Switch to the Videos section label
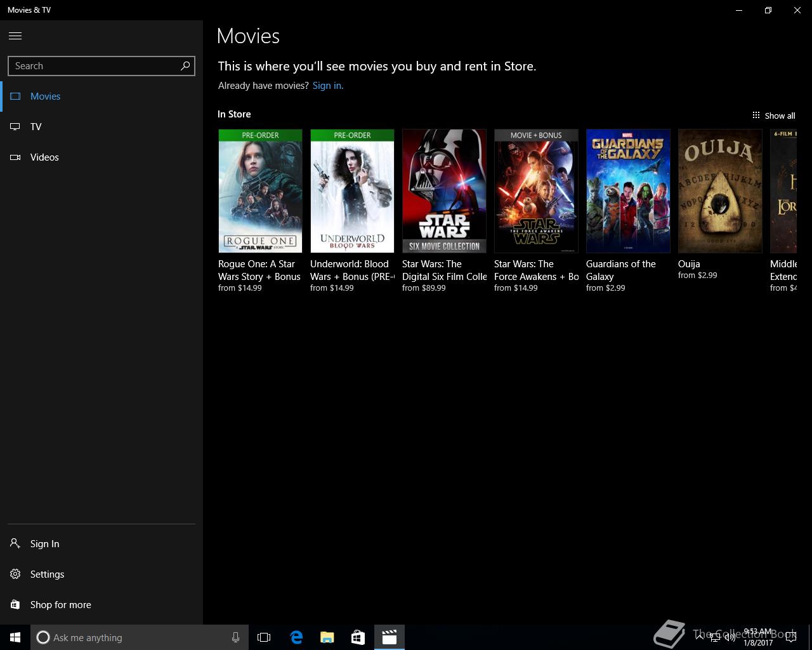The image size is (812, 650). coord(44,157)
